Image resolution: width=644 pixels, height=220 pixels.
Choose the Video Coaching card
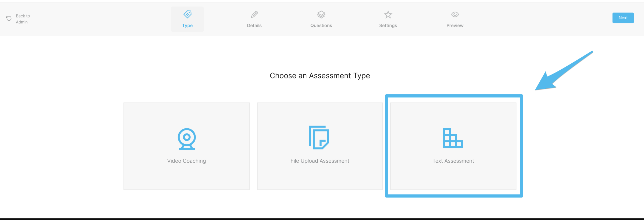click(x=187, y=146)
